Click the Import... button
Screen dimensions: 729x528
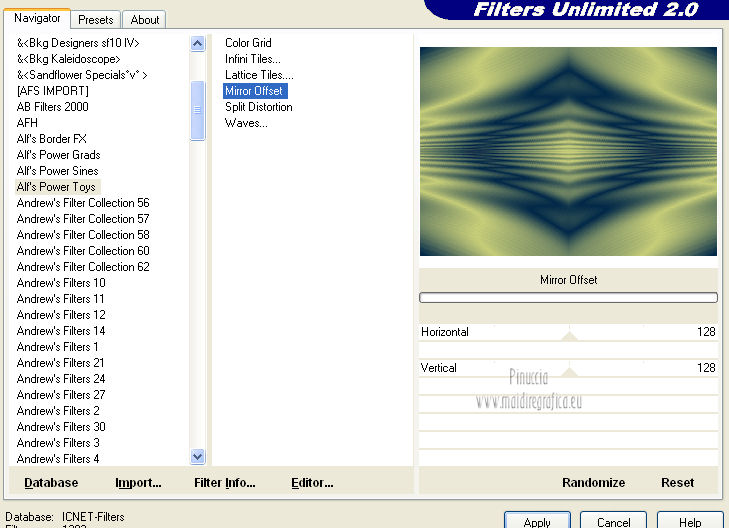138,483
